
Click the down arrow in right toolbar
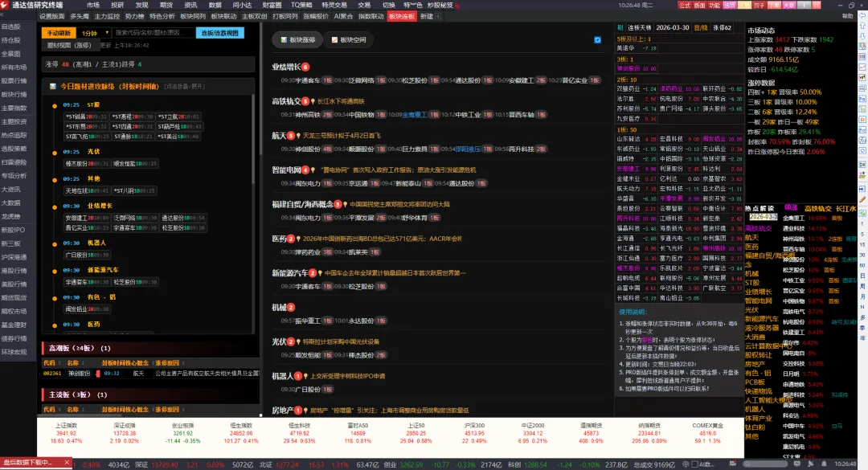coord(862,36)
